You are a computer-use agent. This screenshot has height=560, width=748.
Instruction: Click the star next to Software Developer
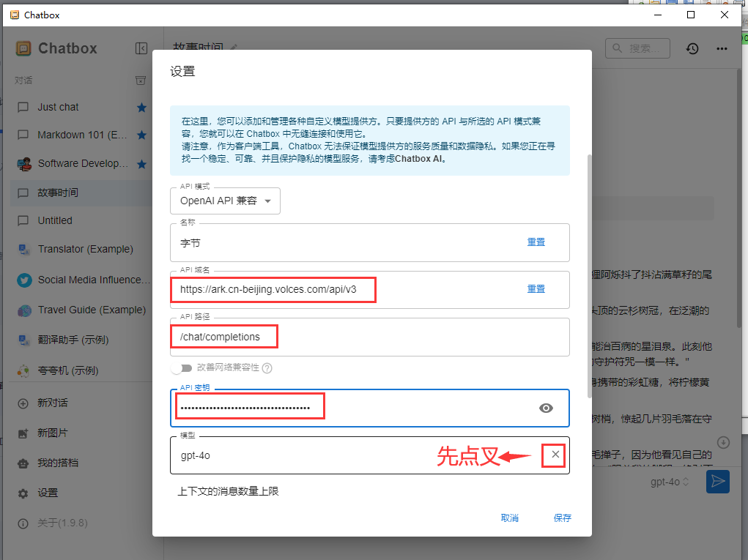[141, 164]
